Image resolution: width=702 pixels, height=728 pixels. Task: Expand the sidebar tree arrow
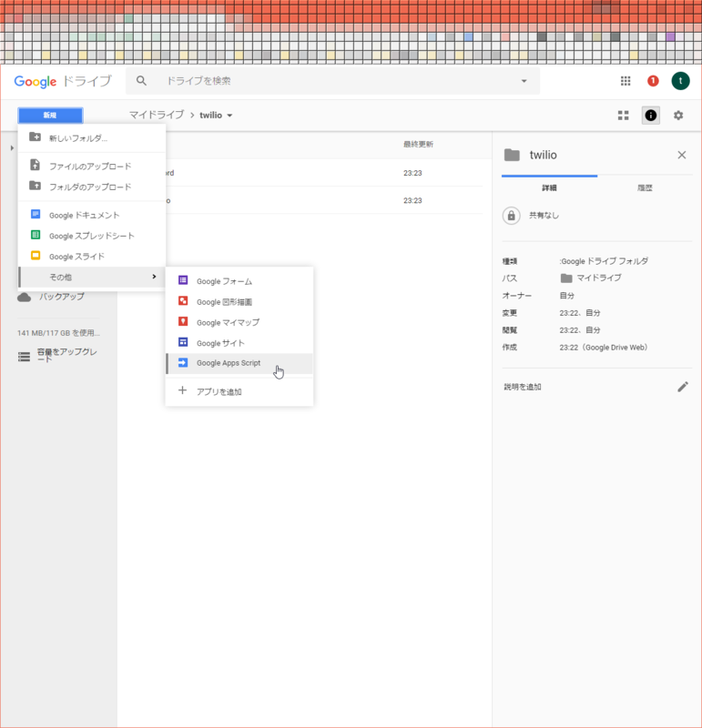click(12, 148)
